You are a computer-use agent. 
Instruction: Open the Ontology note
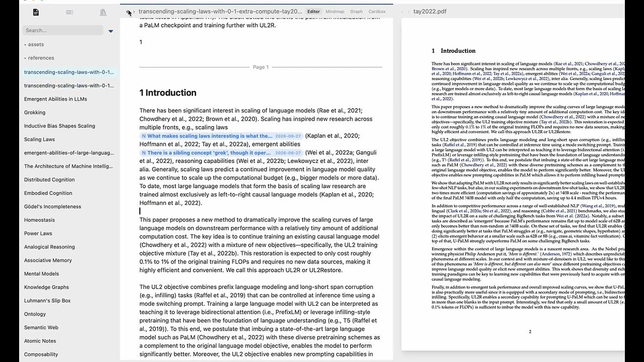(x=35, y=314)
